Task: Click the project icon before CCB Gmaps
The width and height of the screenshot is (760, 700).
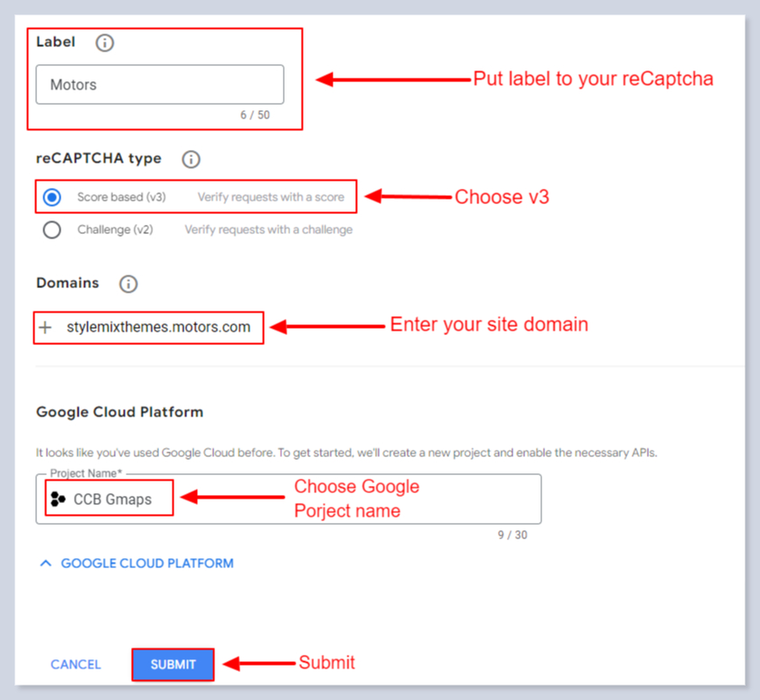Action: (59, 499)
